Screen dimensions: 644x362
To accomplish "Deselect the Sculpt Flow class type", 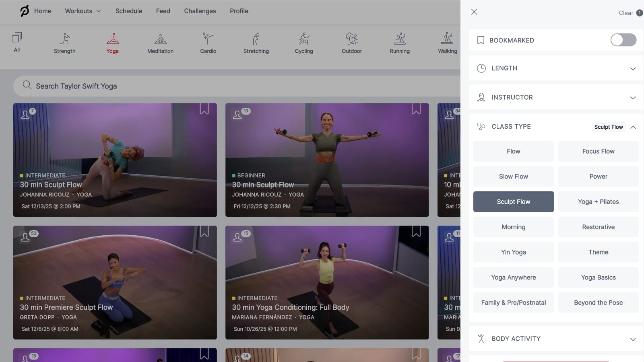I will [x=513, y=202].
